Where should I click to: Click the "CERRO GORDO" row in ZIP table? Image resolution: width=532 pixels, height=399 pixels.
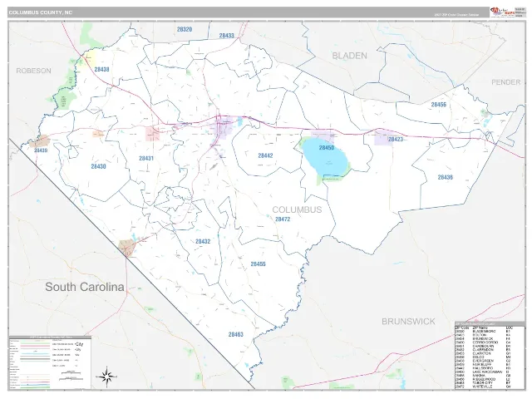[x=485, y=342]
